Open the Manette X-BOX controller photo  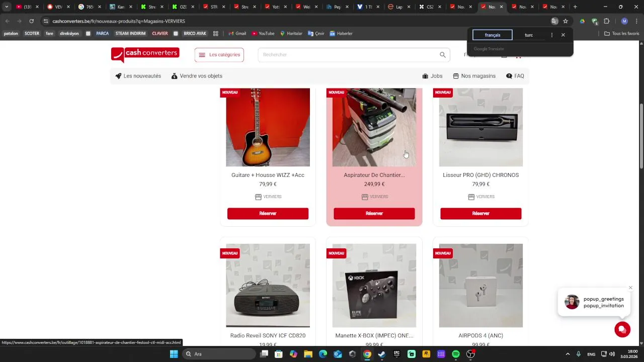(x=374, y=286)
